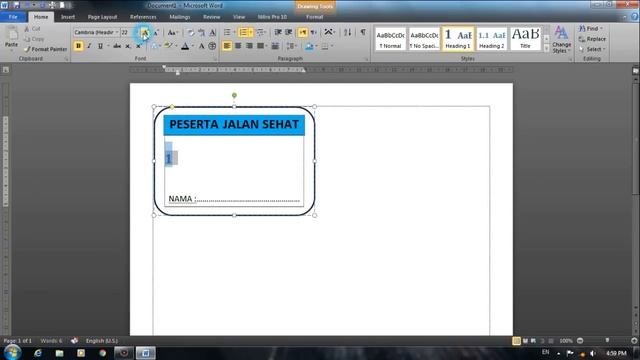The image size is (640, 360).
Task: Click the Numbering list button
Action: [x=245, y=32]
